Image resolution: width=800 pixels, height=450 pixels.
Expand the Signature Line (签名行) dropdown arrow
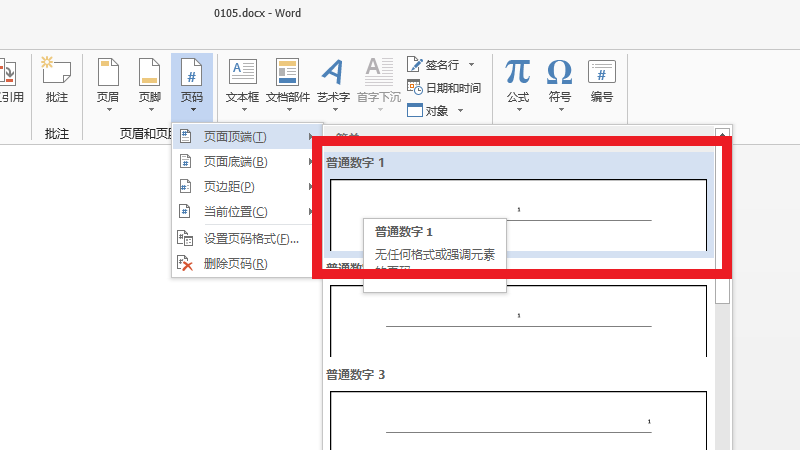coord(471,64)
